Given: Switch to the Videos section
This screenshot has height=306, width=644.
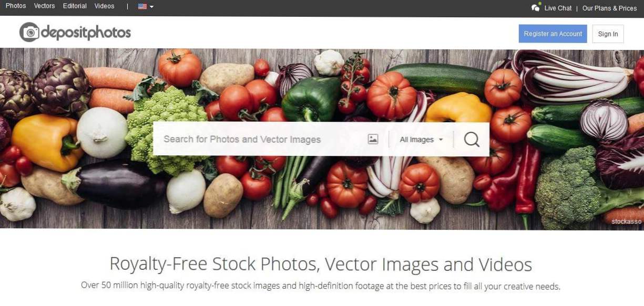Looking at the screenshot, I should [x=104, y=6].
